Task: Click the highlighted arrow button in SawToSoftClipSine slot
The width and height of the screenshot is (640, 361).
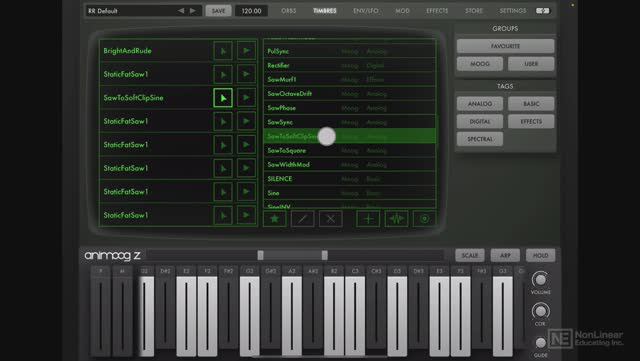Action: 223,98
